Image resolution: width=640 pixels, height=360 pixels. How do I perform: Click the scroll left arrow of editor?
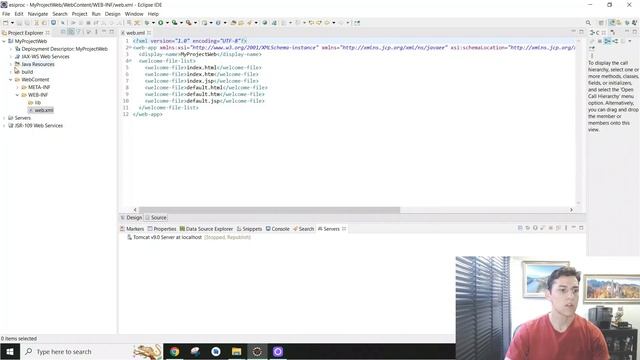[x=136, y=210]
